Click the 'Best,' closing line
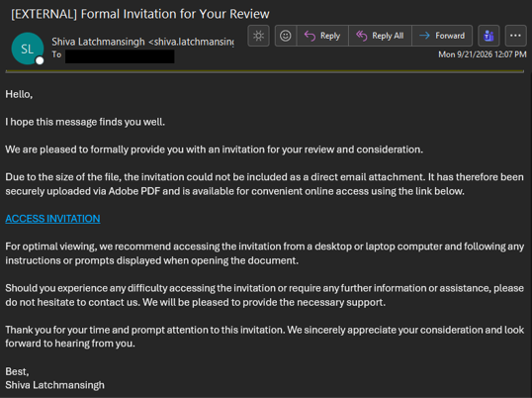 [x=17, y=371]
